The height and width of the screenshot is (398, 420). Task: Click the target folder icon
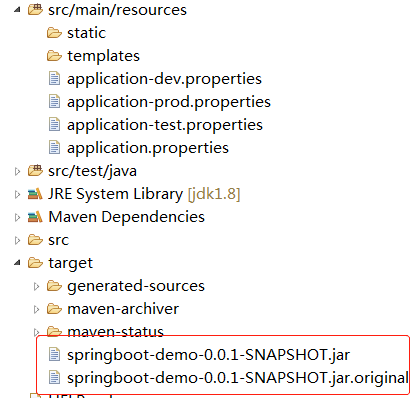(35, 263)
